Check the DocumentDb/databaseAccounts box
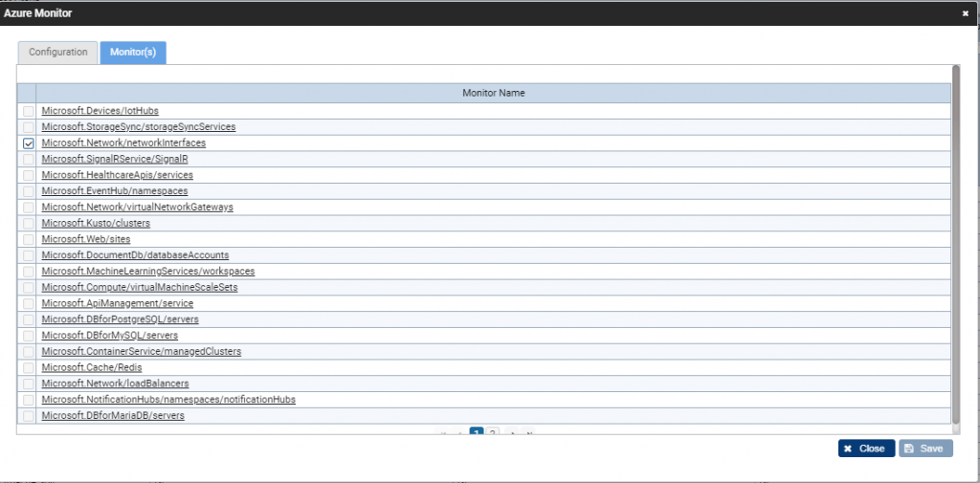Image resolution: width=980 pixels, height=483 pixels. point(28,255)
